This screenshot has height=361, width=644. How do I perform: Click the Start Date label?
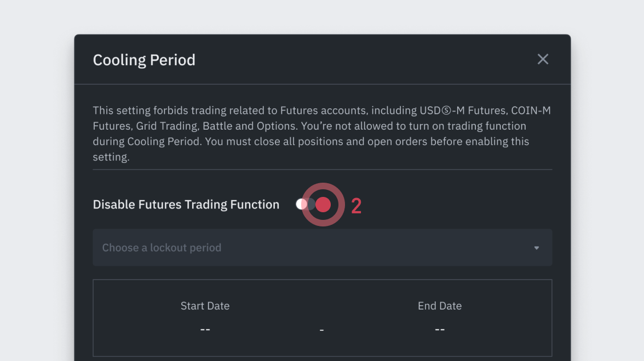click(205, 306)
